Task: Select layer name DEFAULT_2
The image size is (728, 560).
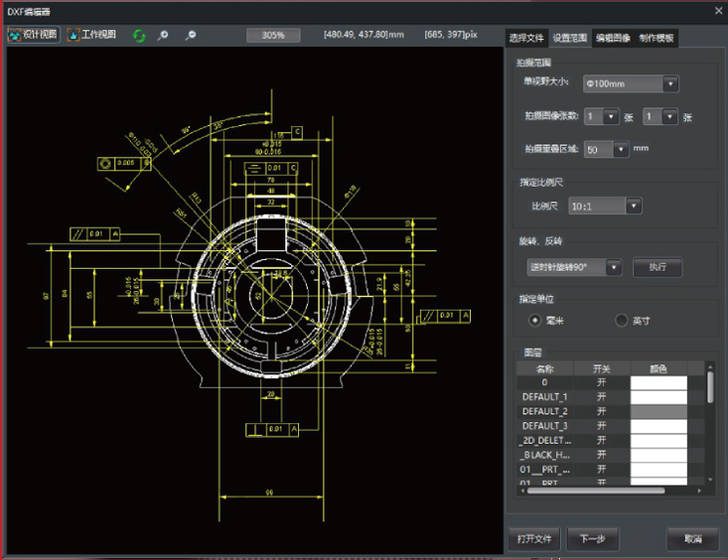Action: click(545, 411)
